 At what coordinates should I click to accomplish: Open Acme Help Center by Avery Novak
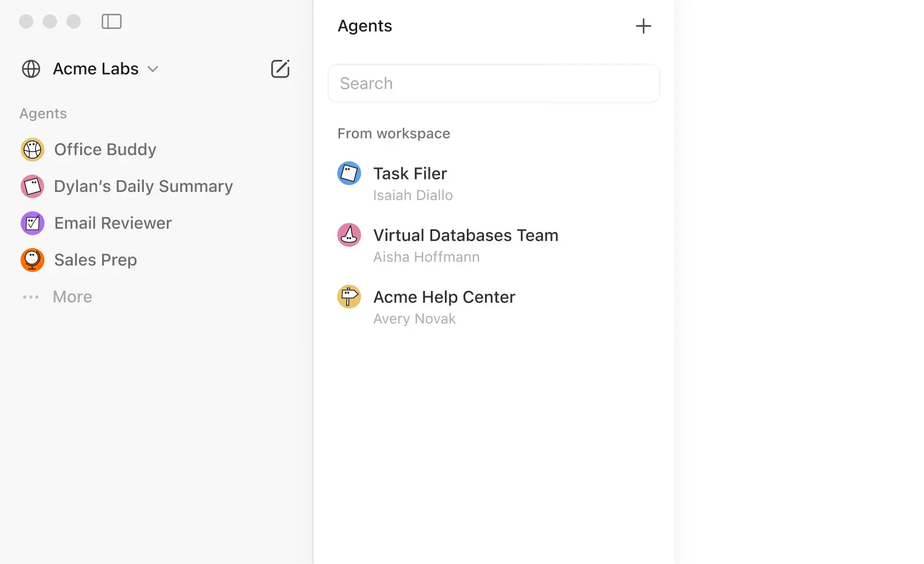tap(444, 297)
